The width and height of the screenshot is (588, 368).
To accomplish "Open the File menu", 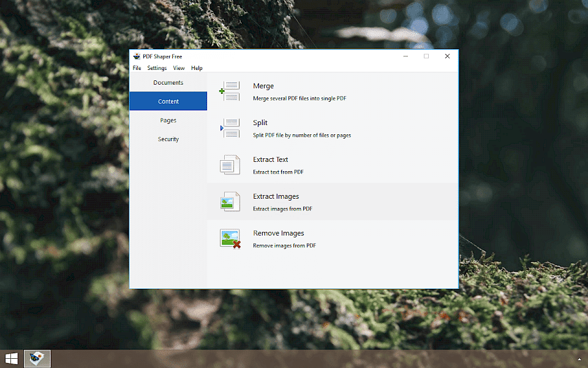I will point(137,68).
